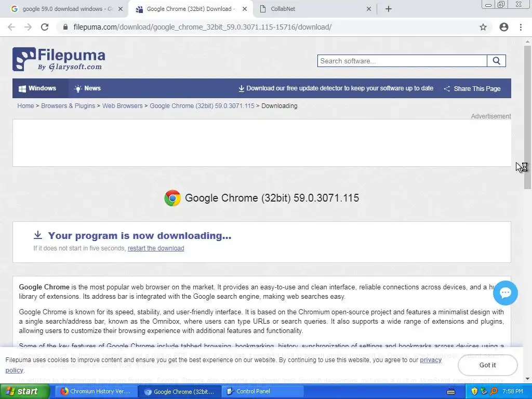532x399 pixels.
Task: Open the News section in the nav bar
Action: click(87, 88)
